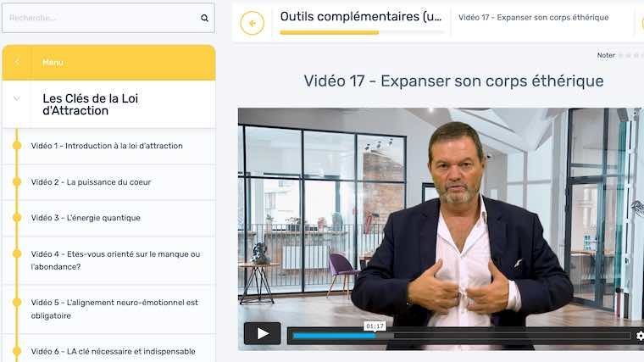
Task: Click the Vidéo 5 yellow progress dot
Action: coord(17,302)
